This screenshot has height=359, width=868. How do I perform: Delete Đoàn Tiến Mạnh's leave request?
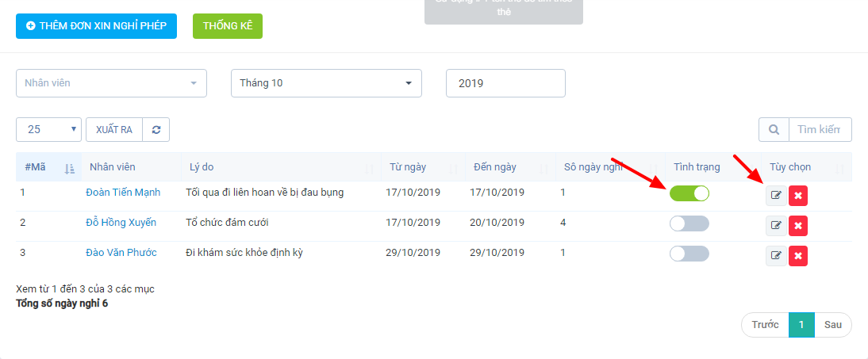click(x=798, y=196)
